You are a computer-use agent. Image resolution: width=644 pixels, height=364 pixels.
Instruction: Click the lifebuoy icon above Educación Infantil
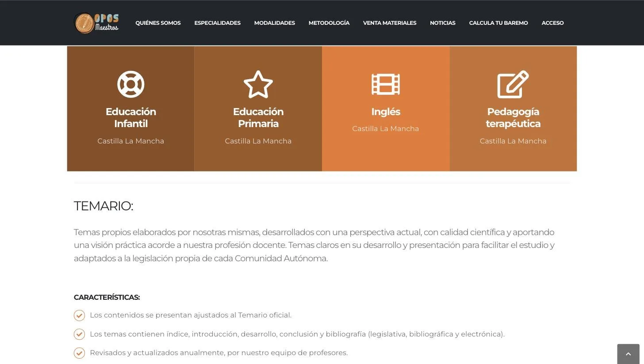[x=130, y=84]
